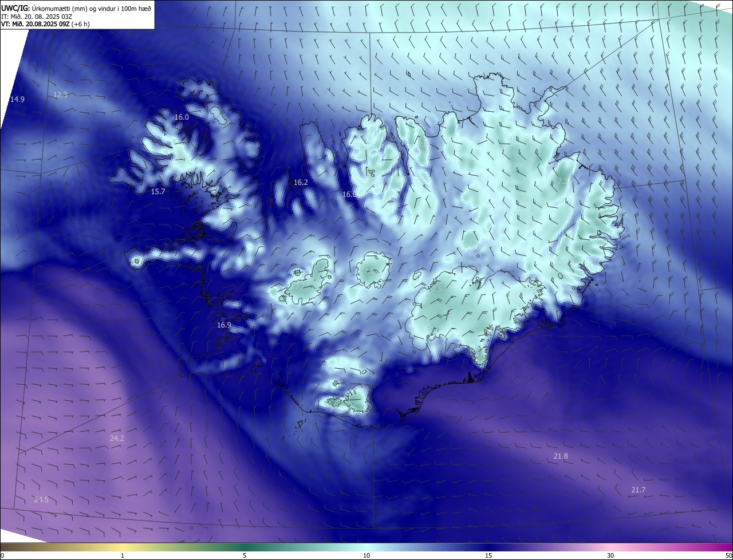This screenshot has width=733, height=560.
Task: Click the 10 tick on the color scale
Action: [x=366, y=555]
